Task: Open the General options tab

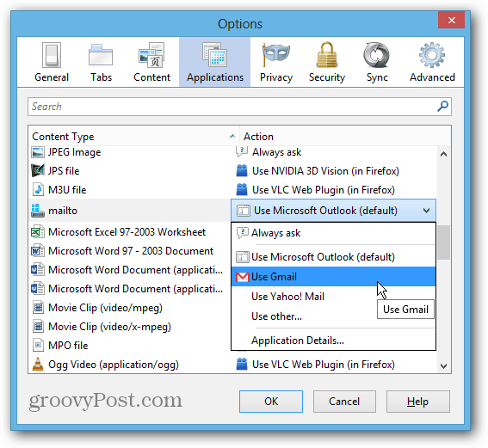Action: point(52,62)
